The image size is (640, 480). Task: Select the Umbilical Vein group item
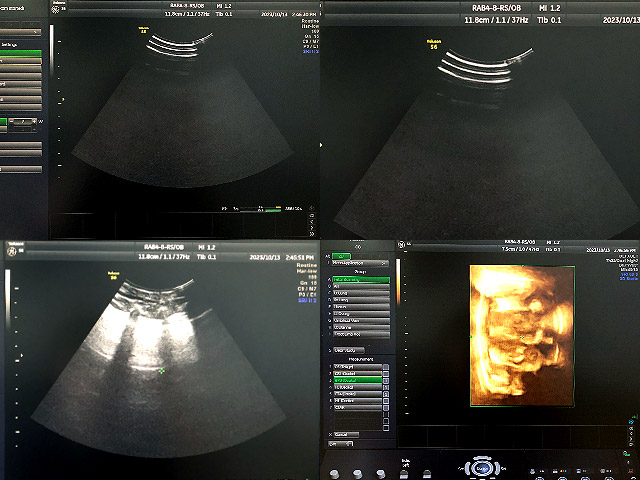(x=361, y=320)
